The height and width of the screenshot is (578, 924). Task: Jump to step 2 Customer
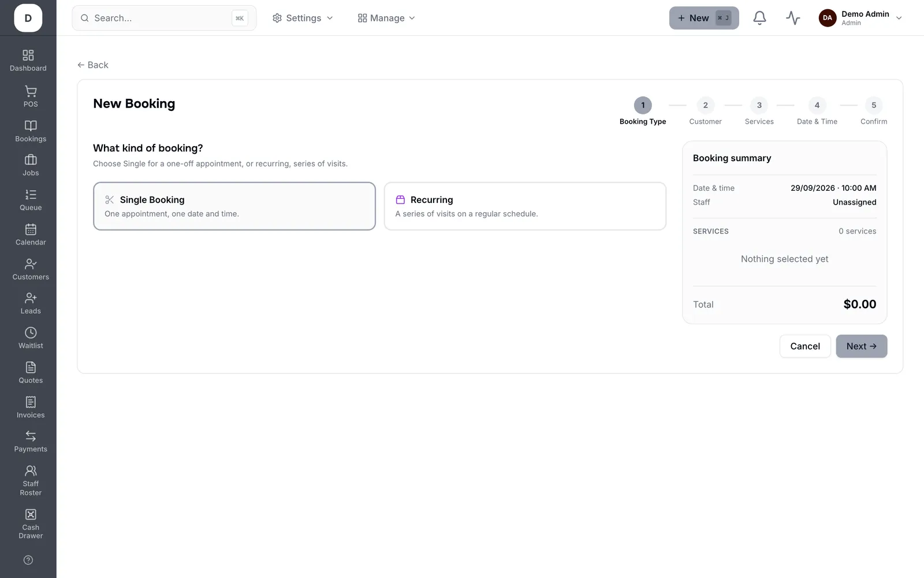tap(705, 112)
